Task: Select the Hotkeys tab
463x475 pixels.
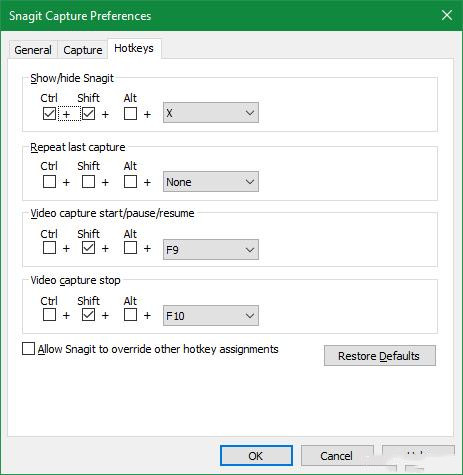Action: tap(134, 49)
